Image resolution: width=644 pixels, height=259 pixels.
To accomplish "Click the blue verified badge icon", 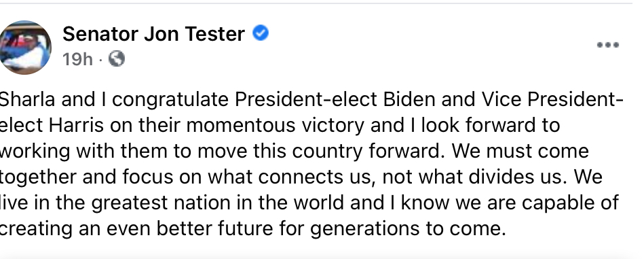I will point(261,33).
